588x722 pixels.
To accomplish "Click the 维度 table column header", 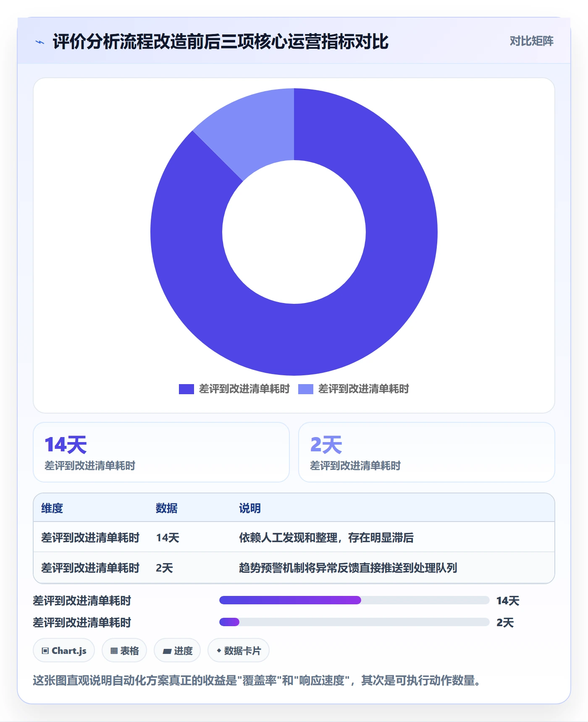I will click(x=52, y=508).
